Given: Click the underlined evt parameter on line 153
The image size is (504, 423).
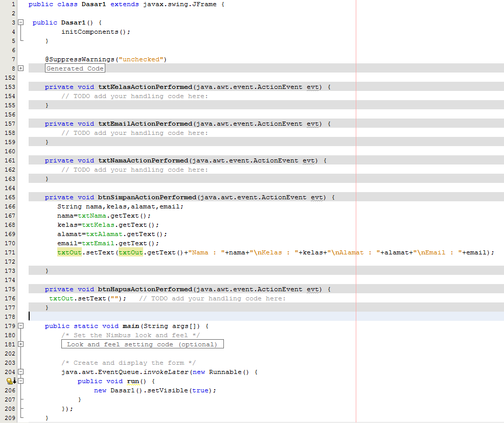Looking at the screenshot, I should click(x=312, y=87).
